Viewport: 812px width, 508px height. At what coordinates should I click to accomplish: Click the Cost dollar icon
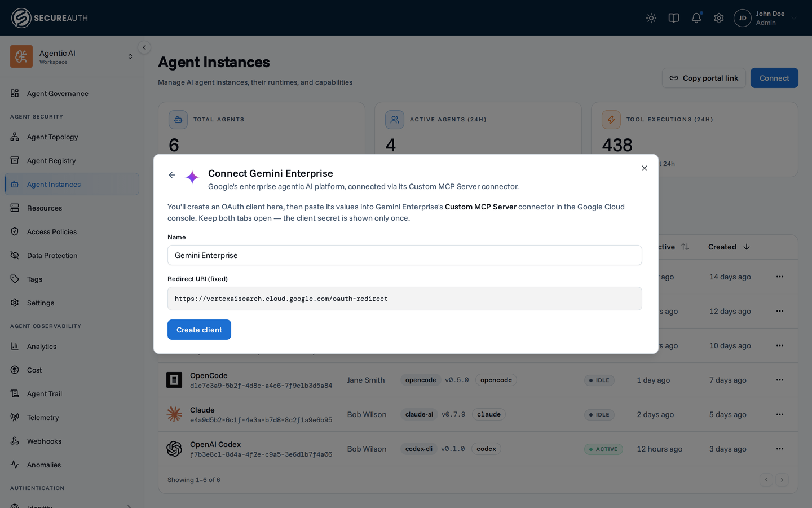[x=15, y=370]
